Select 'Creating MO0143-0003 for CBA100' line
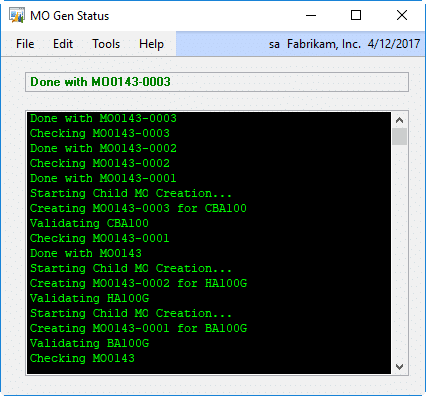The width and height of the screenshot is (426, 396). pyautogui.click(x=138, y=208)
